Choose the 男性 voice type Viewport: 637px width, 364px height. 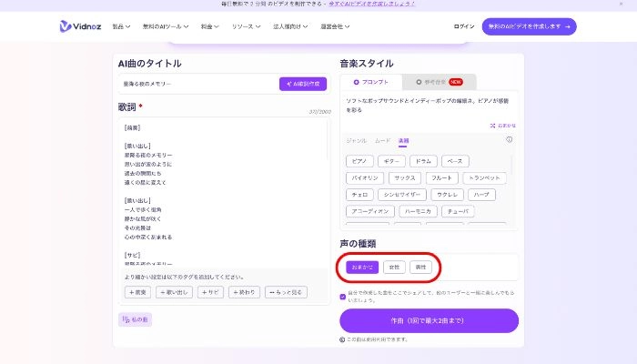(420, 268)
